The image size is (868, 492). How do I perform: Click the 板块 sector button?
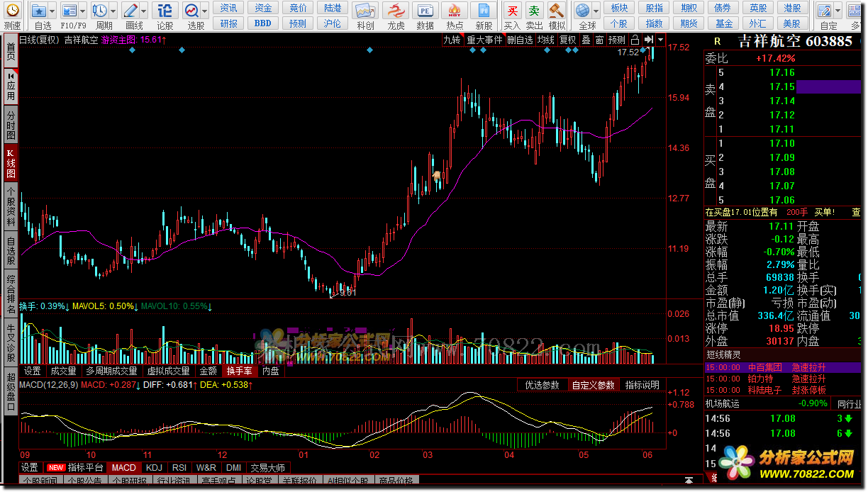[x=620, y=8]
